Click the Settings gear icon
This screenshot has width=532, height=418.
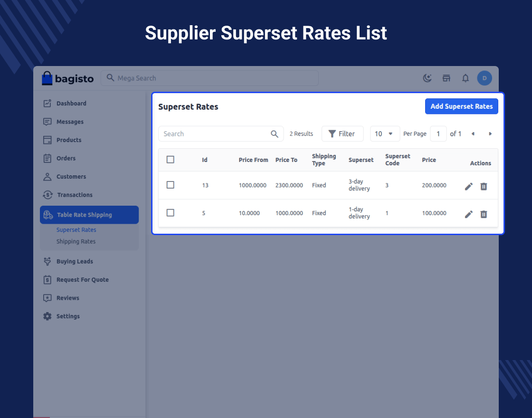click(47, 316)
